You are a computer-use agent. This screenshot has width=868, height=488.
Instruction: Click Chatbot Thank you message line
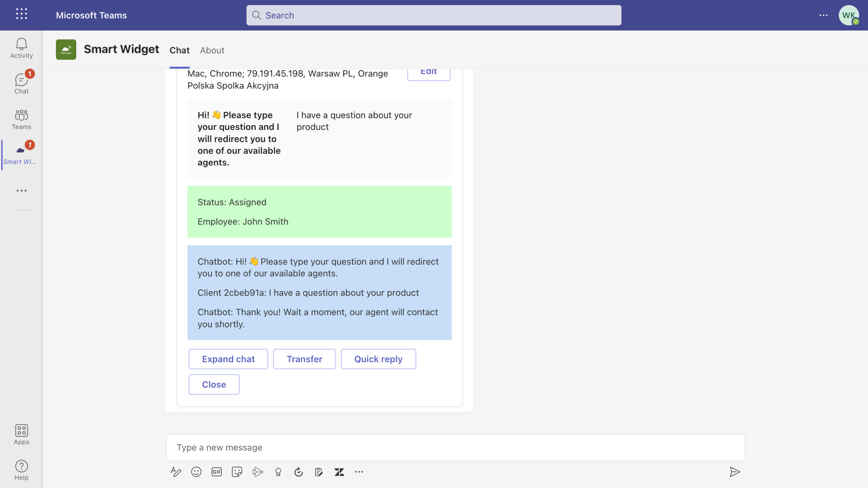point(318,318)
